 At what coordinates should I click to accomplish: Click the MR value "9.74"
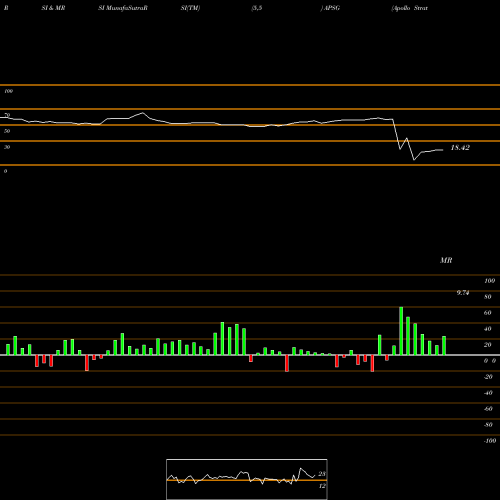pyautogui.click(x=463, y=293)
